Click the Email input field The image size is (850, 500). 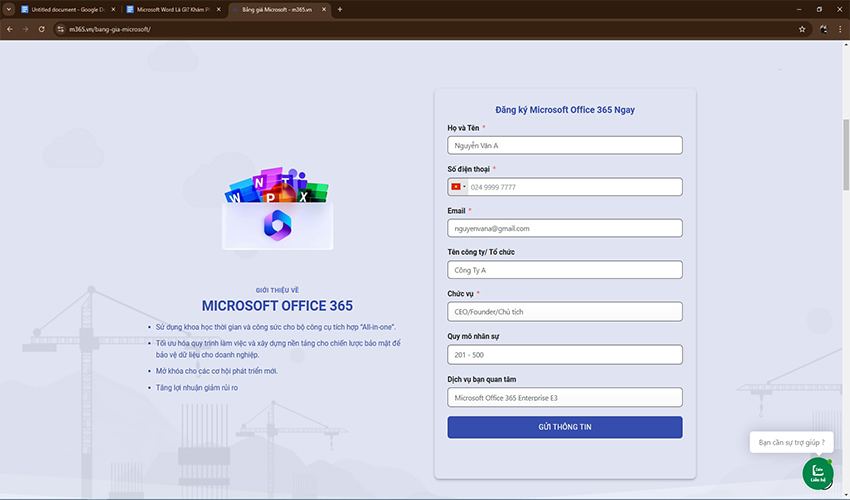point(565,228)
